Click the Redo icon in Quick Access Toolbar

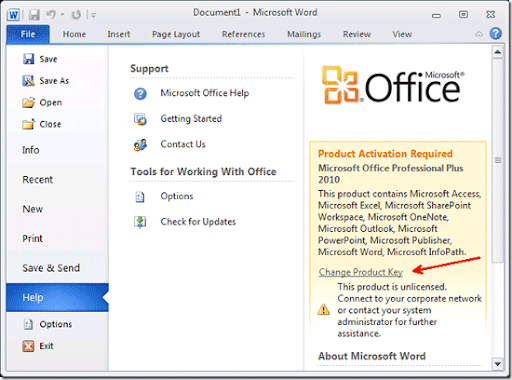click(x=76, y=15)
